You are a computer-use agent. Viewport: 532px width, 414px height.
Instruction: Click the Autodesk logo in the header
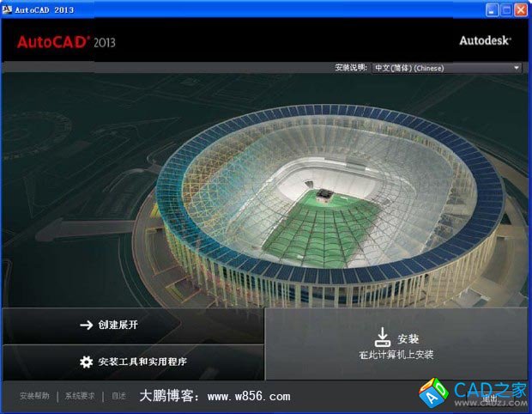[485, 40]
